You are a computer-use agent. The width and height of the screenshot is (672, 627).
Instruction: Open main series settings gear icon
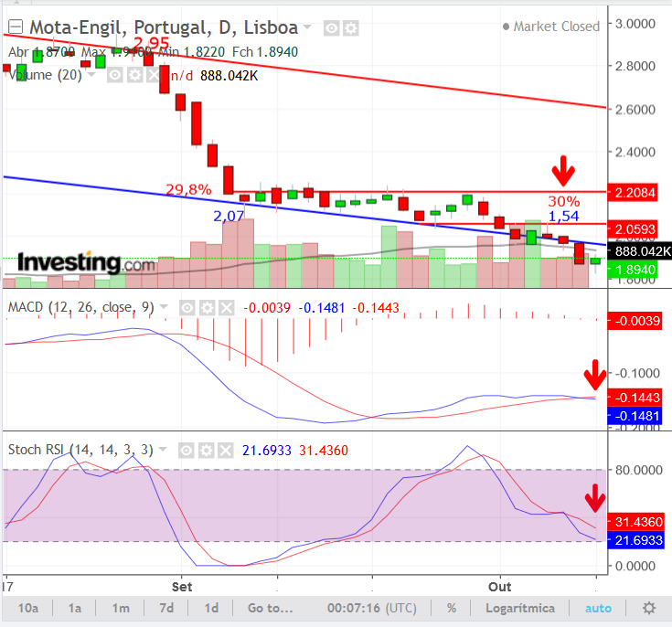click(x=351, y=28)
